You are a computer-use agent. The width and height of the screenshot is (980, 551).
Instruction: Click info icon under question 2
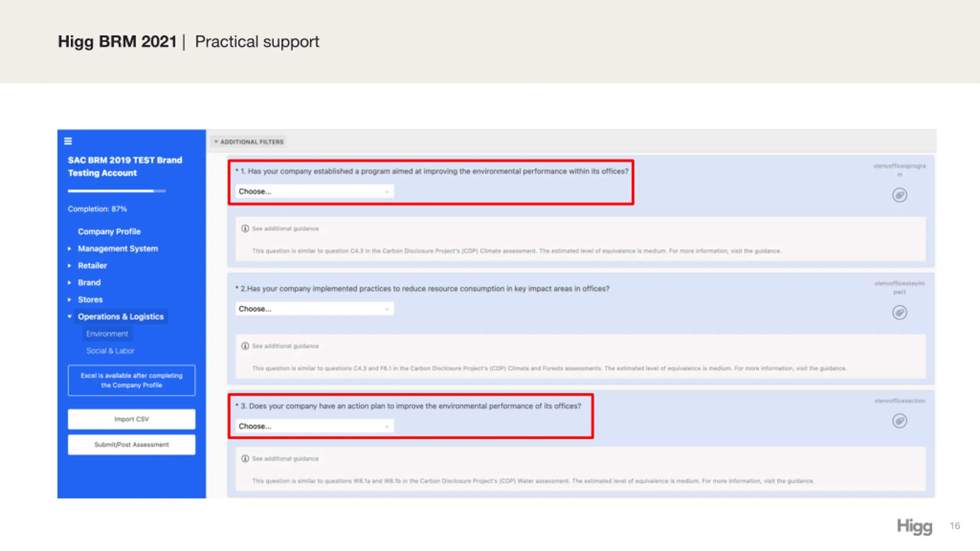(245, 346)
